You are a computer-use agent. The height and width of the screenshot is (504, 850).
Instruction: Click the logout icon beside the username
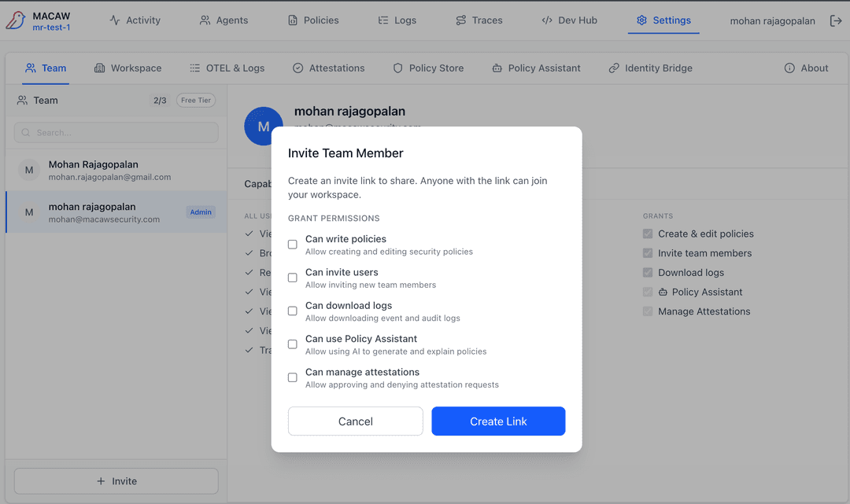point(836,20)
